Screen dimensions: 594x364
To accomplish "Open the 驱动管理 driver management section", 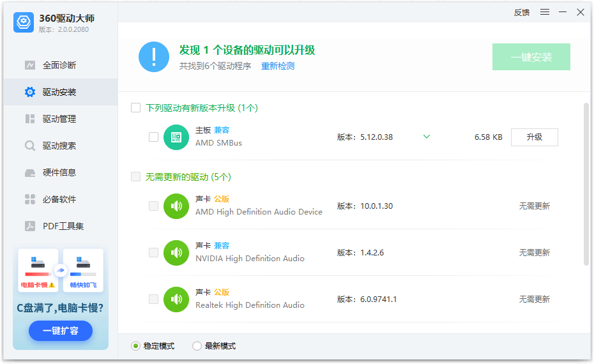I will pos(59,119).
